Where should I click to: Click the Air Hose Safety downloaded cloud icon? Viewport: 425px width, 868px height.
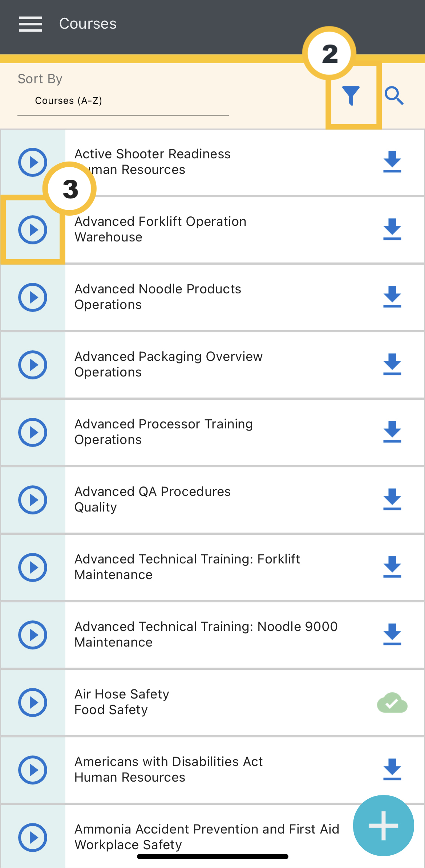392,702
